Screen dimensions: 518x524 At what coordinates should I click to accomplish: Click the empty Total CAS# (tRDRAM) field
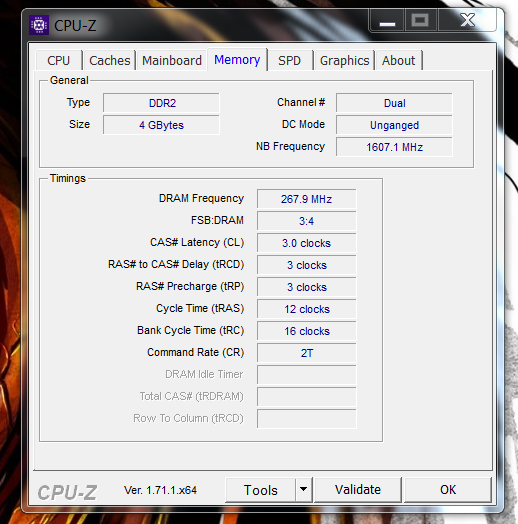point(307,397)
